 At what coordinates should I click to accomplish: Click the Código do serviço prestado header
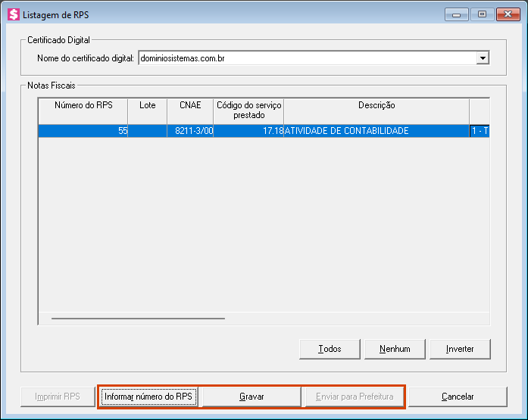pos(248,110)
